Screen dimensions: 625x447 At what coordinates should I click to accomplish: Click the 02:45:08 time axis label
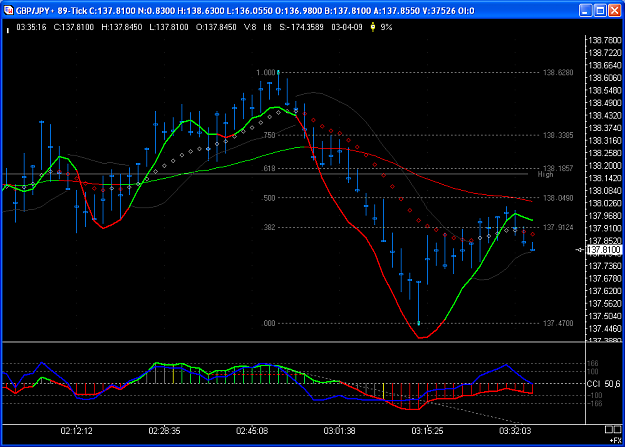(x=252, y=431)
